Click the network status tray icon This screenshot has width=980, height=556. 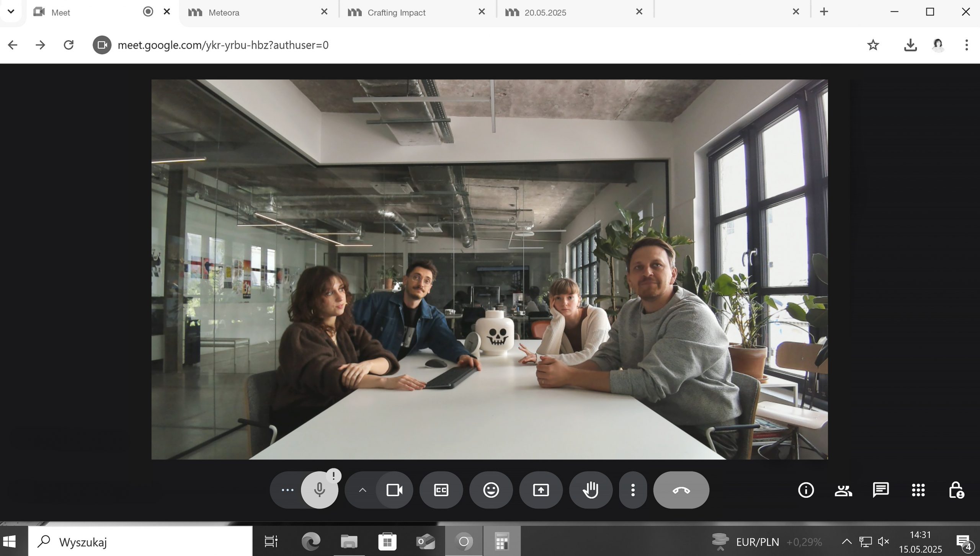[865, 541]
